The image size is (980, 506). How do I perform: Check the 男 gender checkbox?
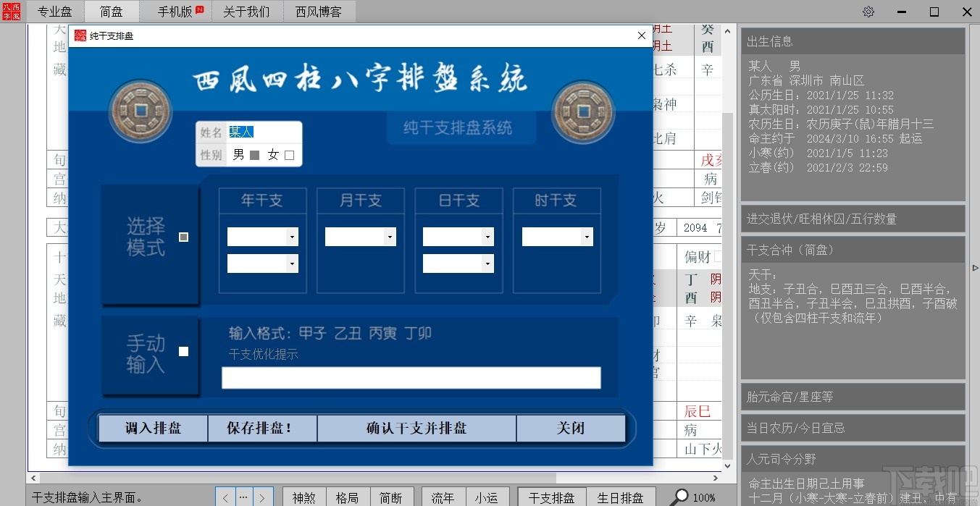pos(254,155)
